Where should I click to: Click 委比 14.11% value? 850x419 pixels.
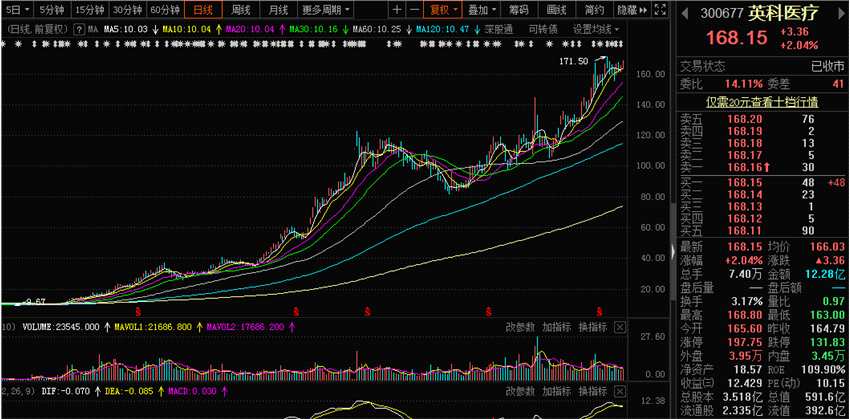point(744,83)
